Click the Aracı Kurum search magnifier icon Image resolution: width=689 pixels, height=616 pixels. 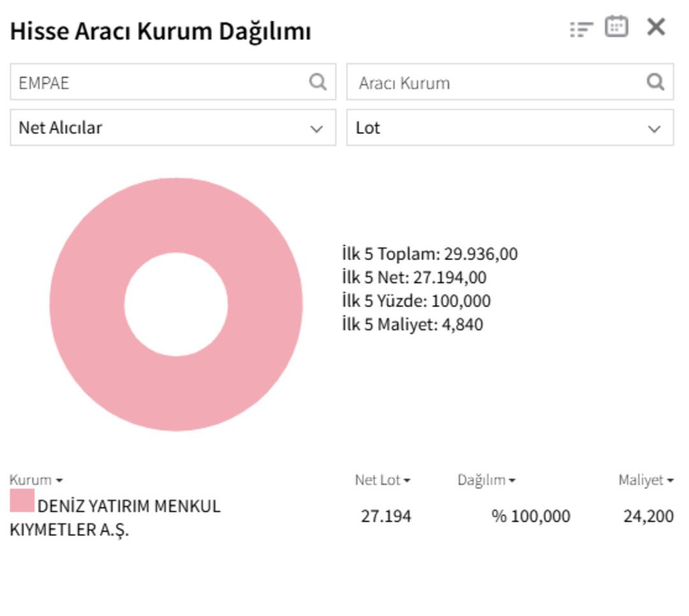(656, 82)
